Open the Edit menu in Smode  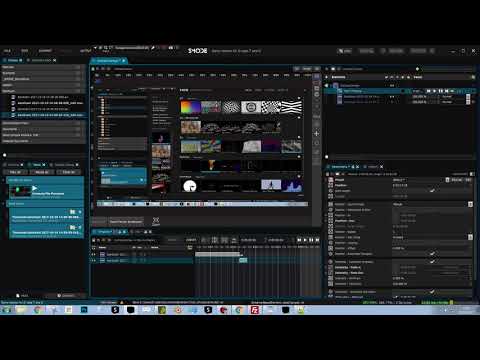click(x=25, y=51)
